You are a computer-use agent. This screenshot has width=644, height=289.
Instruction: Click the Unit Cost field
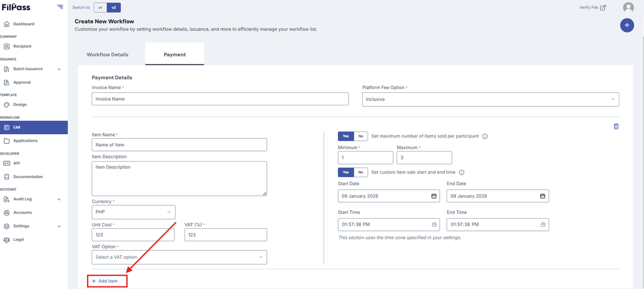(x=133, y=235)
